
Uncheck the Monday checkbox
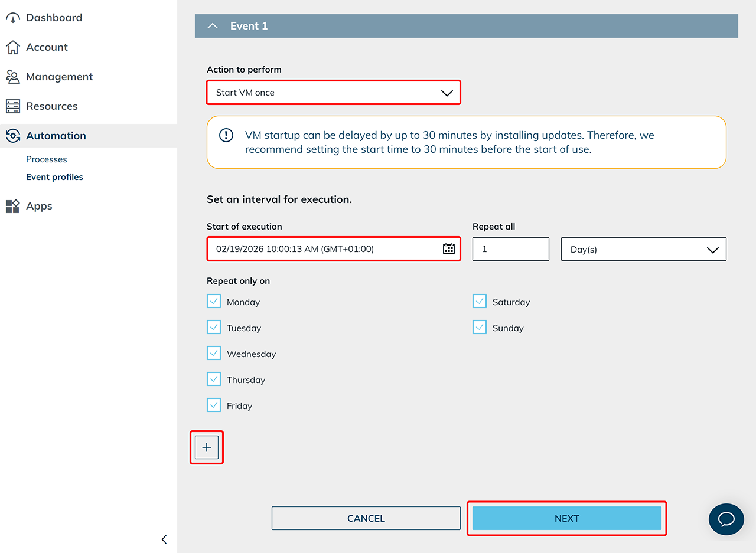pos(214,302)
